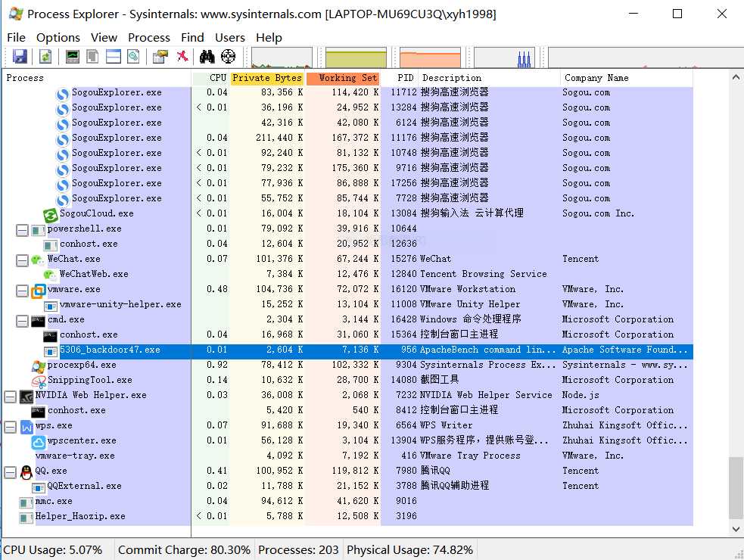744x560 pixels.
Task: Click the vertical scrollbar up arrow
Action: pos(736,76)
